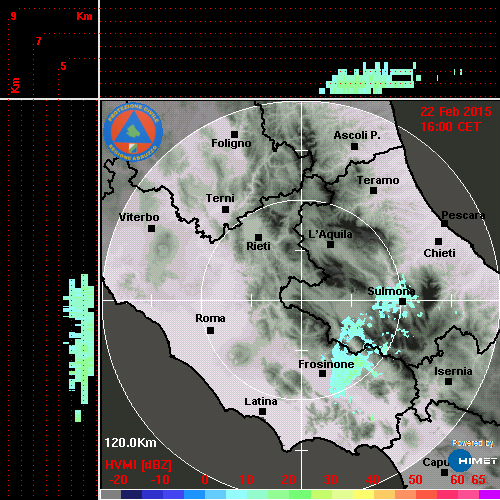Select the gray swatch starting the dBZ color bar
This screenshot has height=500, width=500.
[111, 494]
